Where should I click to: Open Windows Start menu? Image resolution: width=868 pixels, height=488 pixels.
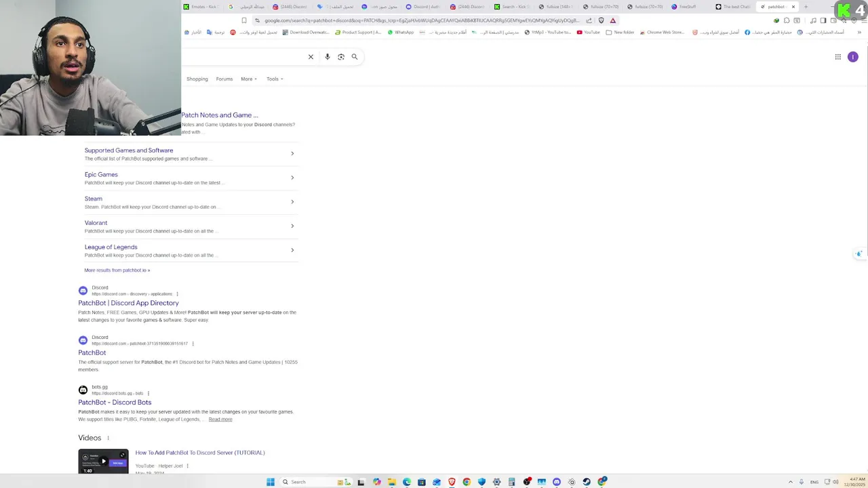pyautogui.click(x=271, y=482)
